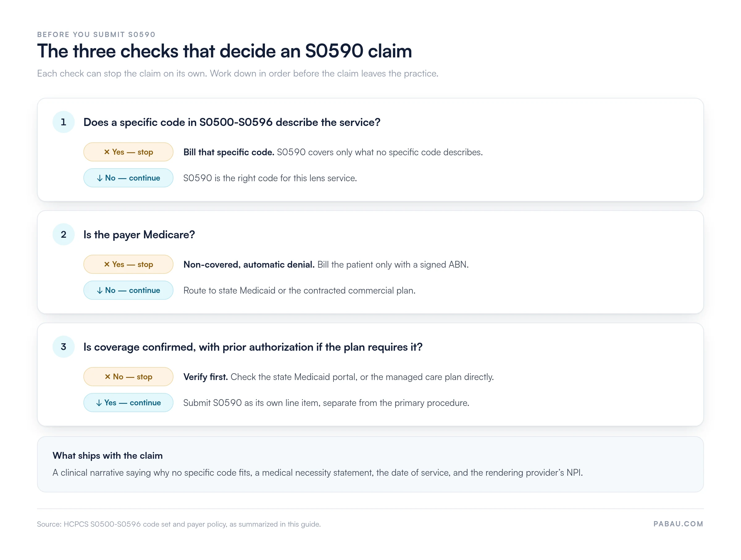
Task: Click the 'No — continue' pill under Medicare question
Action: click(x=128, y=290)
